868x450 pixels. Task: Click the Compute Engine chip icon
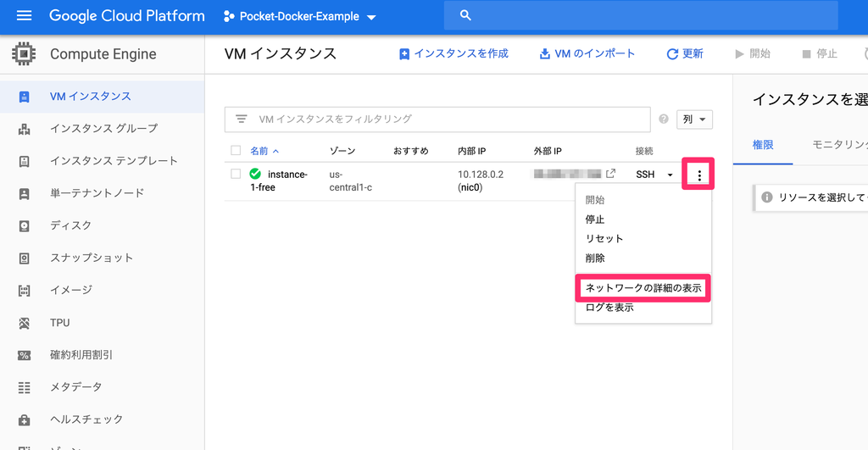[x=23, y=53]
